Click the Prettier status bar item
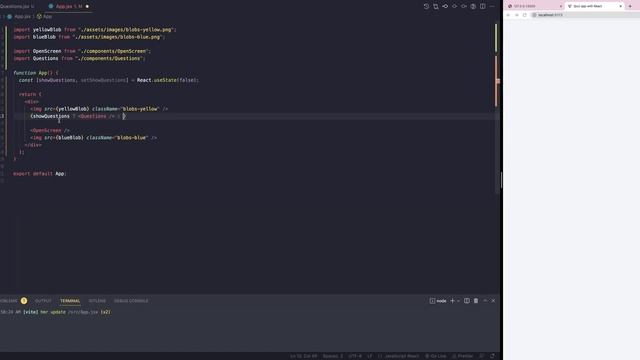The image size is (640, 360). coord(462,356)
